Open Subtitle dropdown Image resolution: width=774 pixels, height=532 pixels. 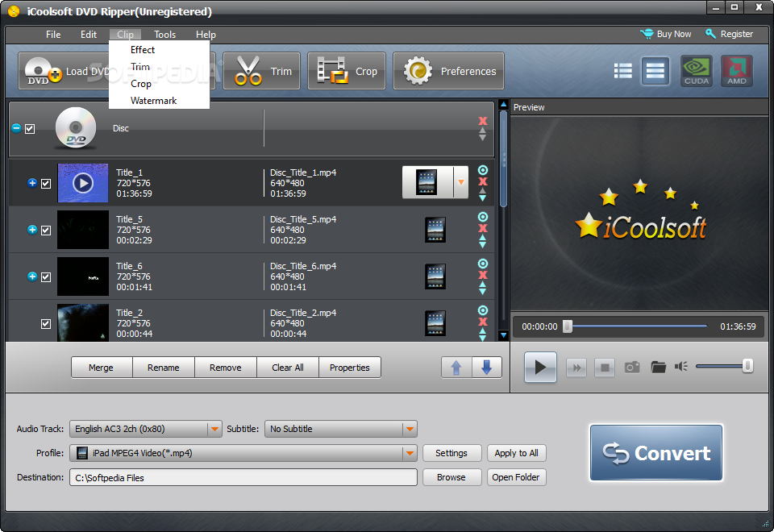point(410,429)
